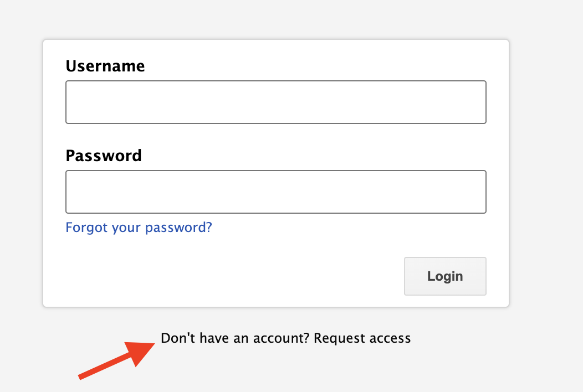Start password recovery via the forgot link
The width and height of the screenshot is (583, 392).
point(139,227)
